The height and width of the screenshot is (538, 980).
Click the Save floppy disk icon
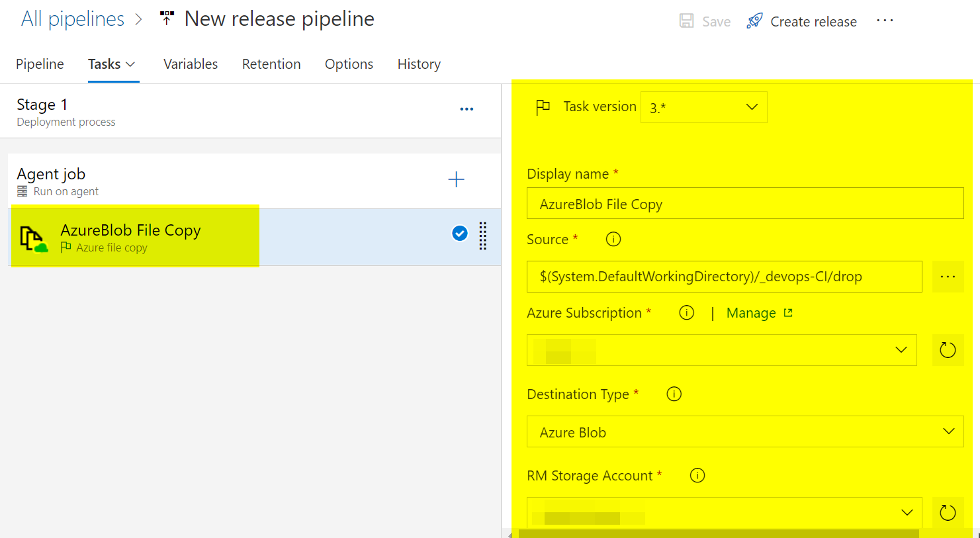tap(687, 21)
